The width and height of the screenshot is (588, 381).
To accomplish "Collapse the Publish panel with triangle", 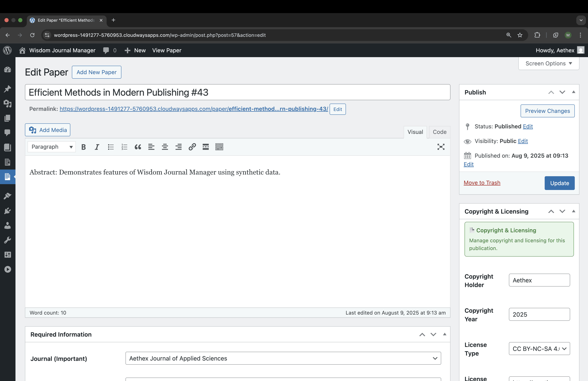I will click(573, 92).
